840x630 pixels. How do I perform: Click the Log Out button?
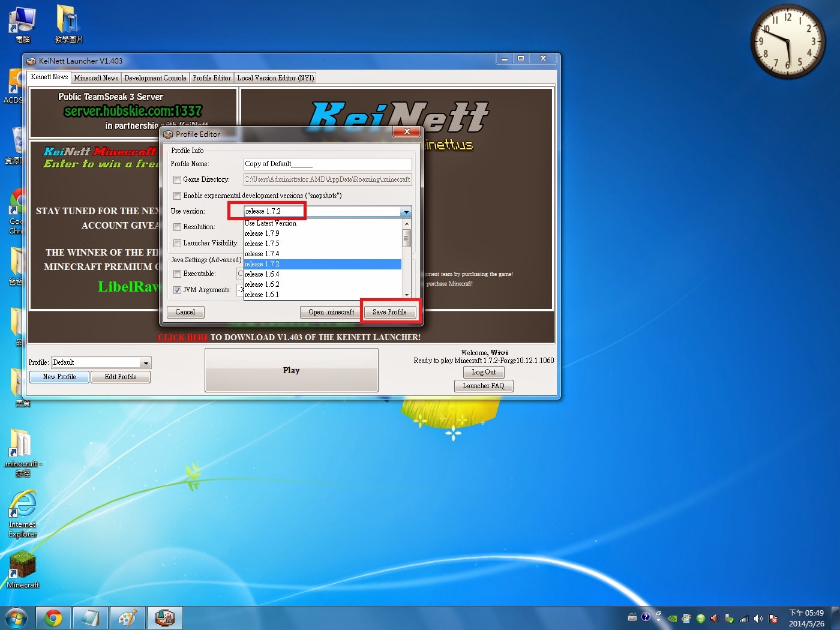point(484,372)
